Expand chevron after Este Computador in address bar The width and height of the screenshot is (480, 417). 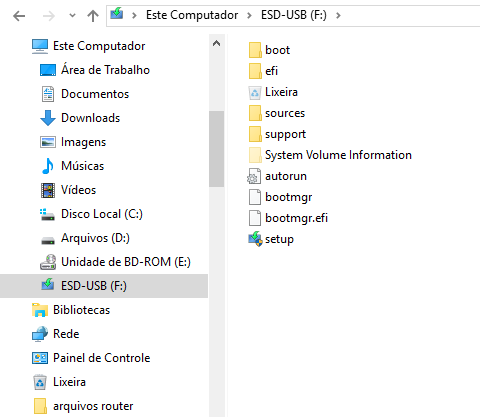(x=249, y=15)
